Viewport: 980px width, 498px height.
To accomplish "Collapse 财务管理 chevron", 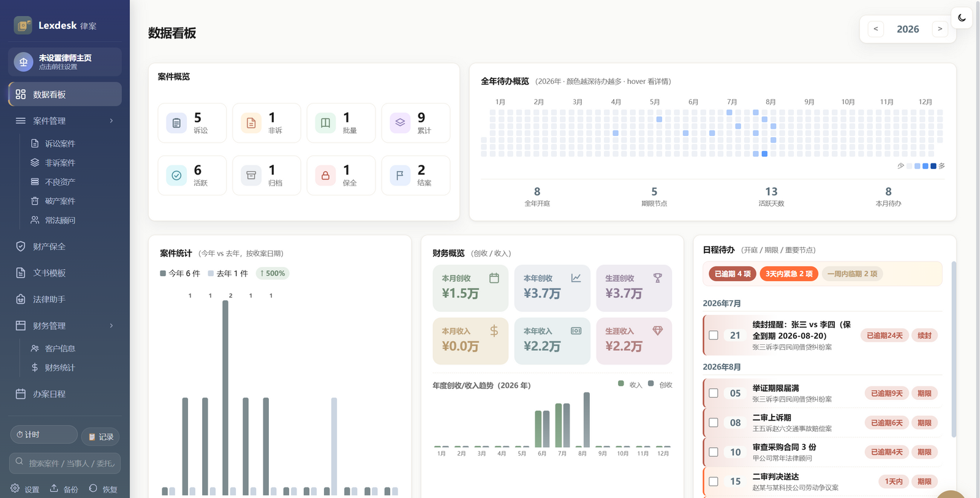I will (111, 325).
